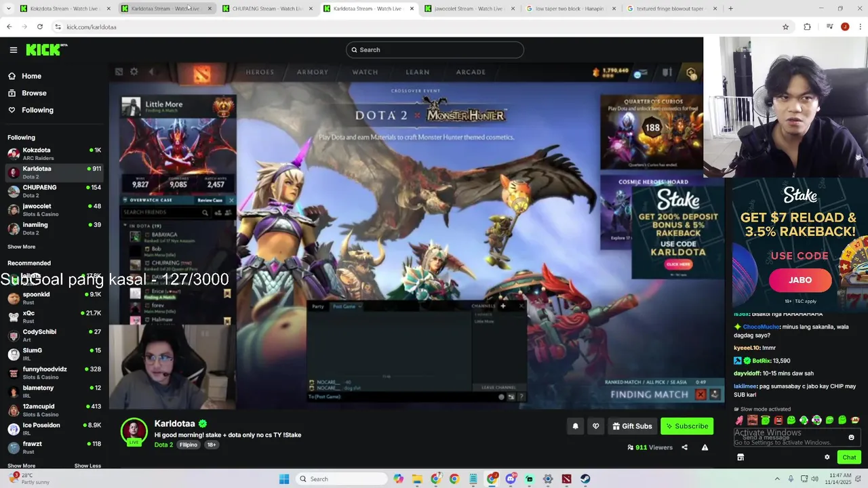This screenshot has width=868, height=488.
Task: Click the JABO Stake banner button
Action: tap(800, 280)
